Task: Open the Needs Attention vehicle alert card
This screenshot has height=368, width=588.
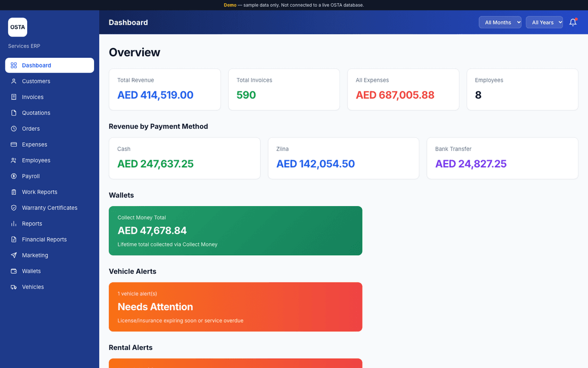Action: 236,307
